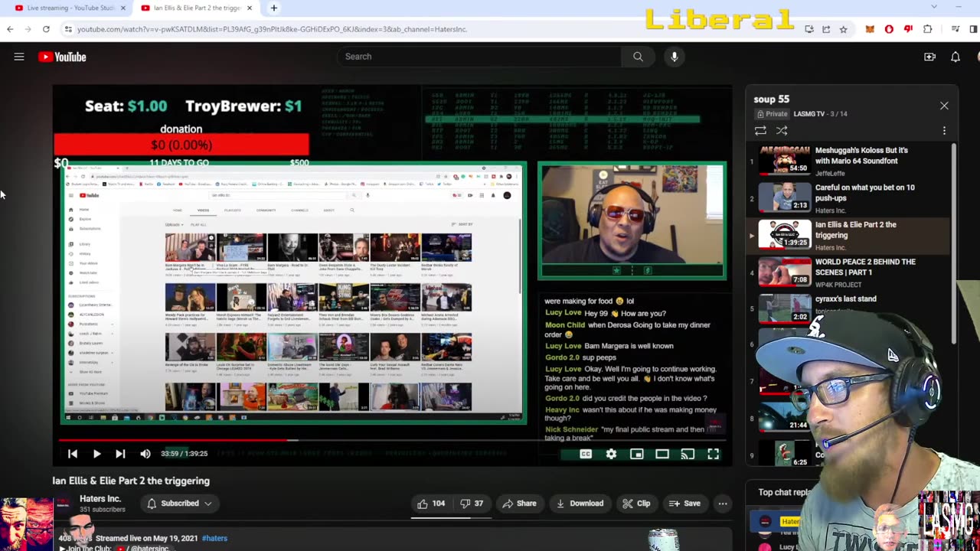Go back with the browser back arrow
The width and height of the screenshot is (980, 551).
coord(10,29)
